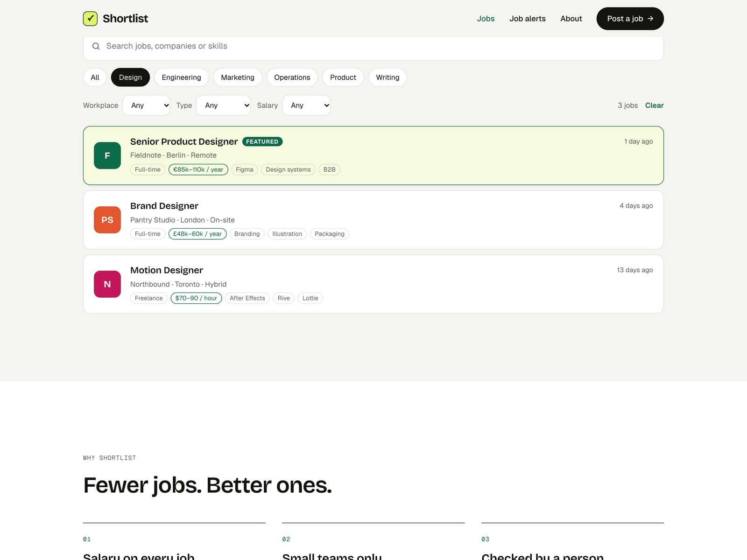Clear all active filters
Viewport: 747px width, 560px height.
point(654,105)
